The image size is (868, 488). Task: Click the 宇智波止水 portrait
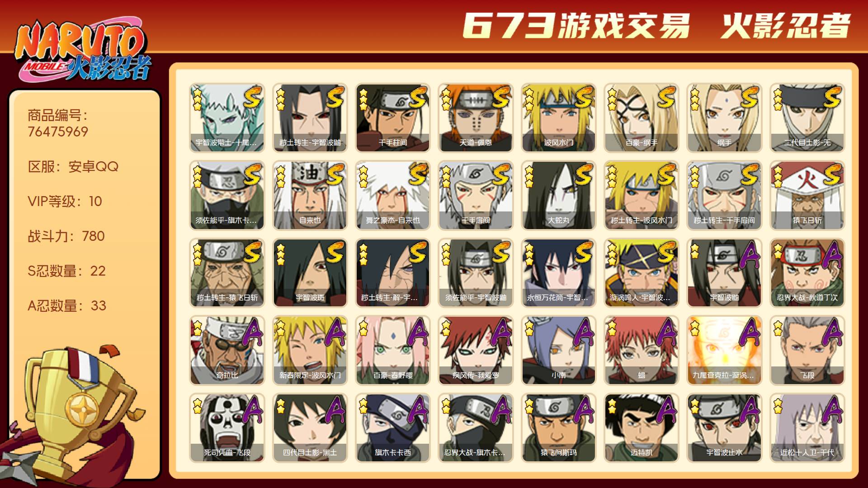pos(724,428)
